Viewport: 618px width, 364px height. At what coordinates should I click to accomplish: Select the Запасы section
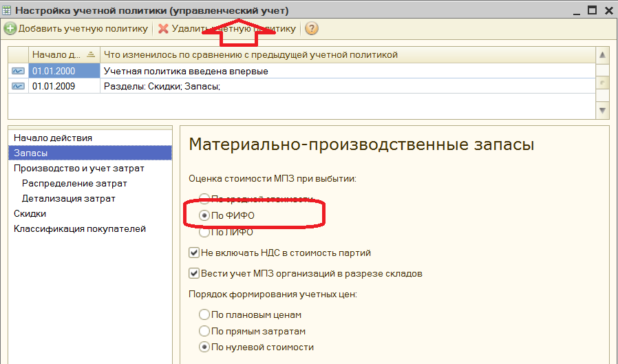pos(90,153)
